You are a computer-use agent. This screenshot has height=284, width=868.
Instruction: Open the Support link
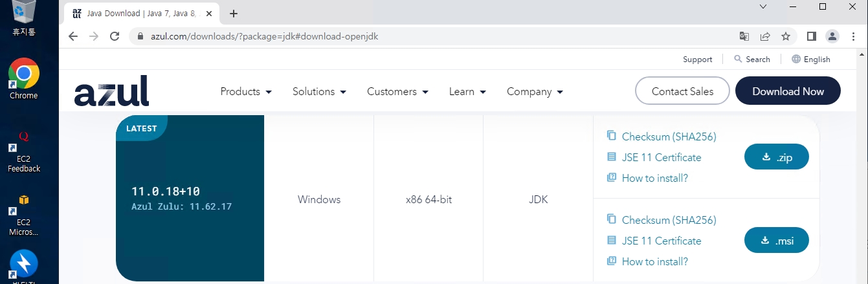coord(697,59)
